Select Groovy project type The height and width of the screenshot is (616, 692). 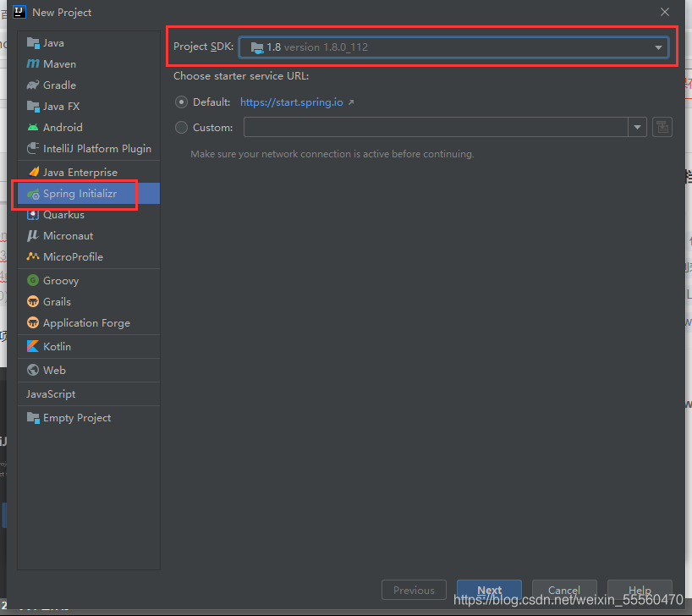pyautogui.click(x=89, y=280)
